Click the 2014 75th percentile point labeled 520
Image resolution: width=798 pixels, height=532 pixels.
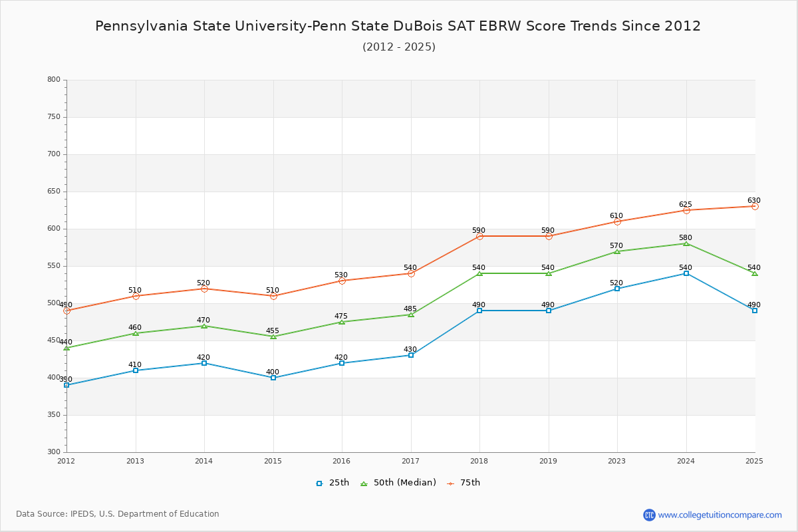tap(204, 289)
